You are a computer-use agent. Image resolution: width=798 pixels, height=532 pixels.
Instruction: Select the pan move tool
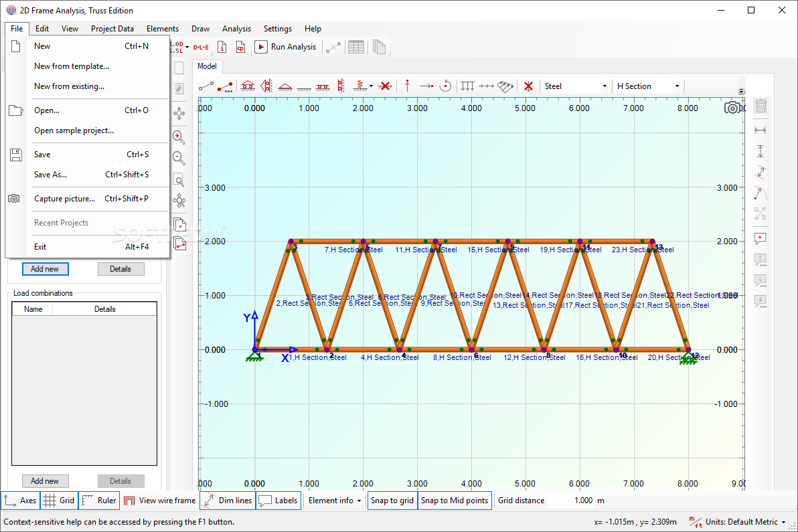(x=179, y=113)
